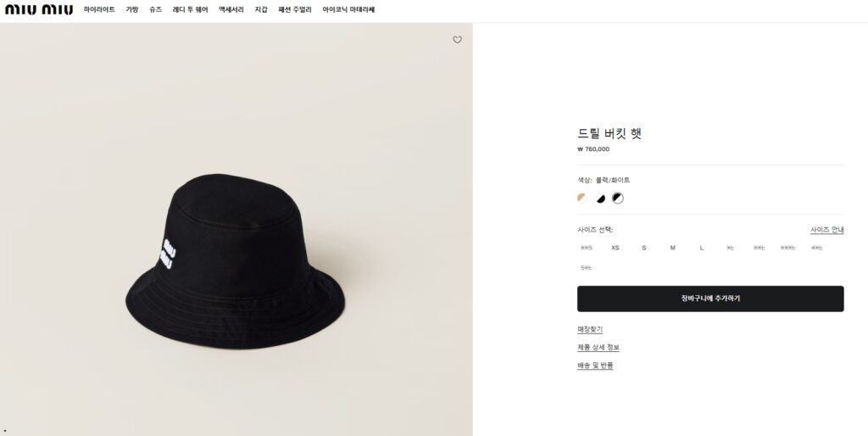Click the 장바구니에 추가하기 button
This screenshot has width=868, height=436.
710,299
